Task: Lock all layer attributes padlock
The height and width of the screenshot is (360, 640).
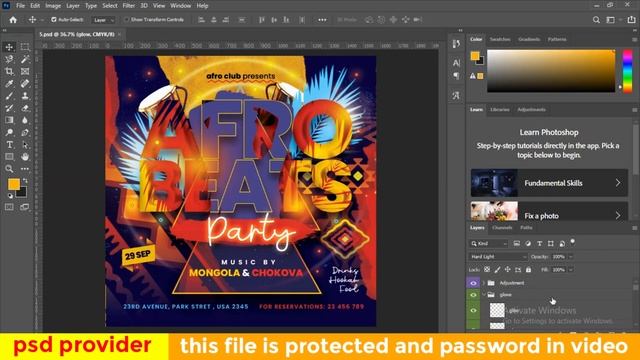Action: pos(529,269)
